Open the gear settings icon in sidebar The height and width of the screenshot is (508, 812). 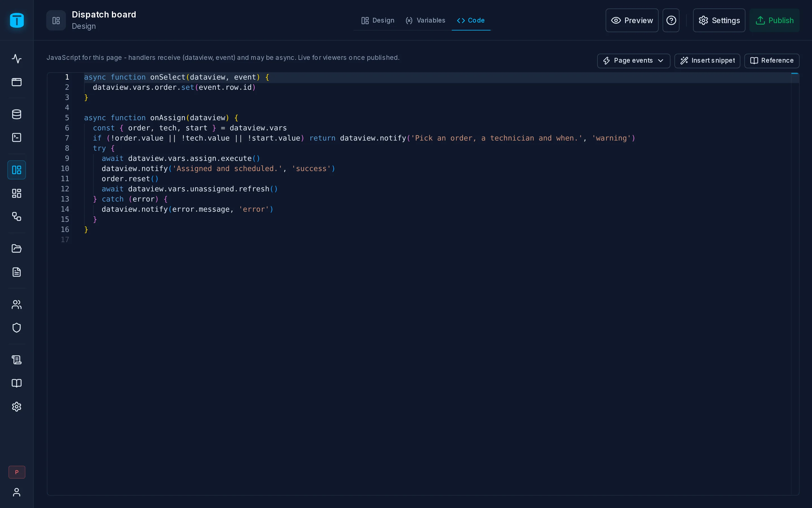[x=17, y=406]
